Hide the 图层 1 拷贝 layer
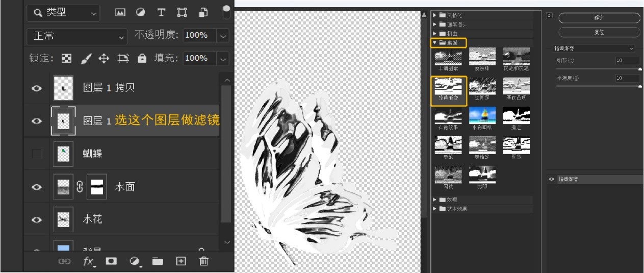 (x=37, y=88)
